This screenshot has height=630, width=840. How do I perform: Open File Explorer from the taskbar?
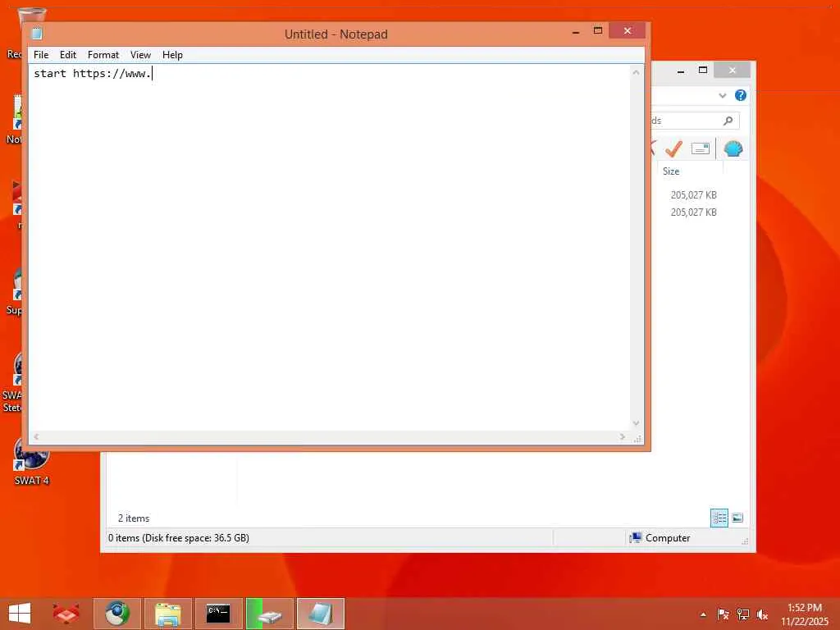(167, 614)
